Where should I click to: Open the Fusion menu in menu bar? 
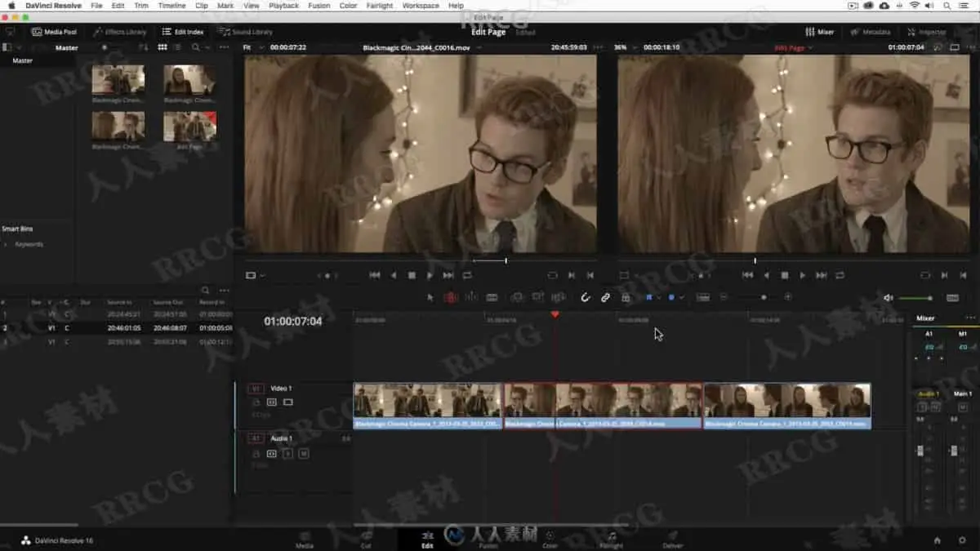[318, 6]
